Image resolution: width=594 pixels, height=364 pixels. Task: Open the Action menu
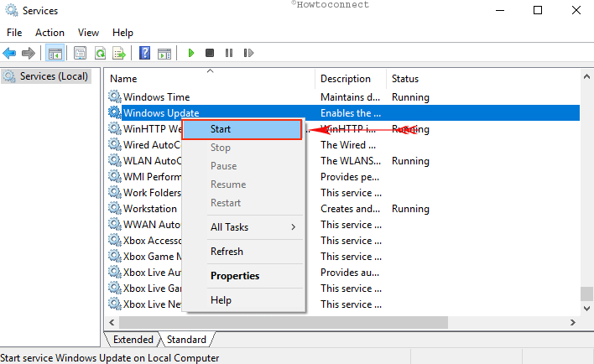49,33
